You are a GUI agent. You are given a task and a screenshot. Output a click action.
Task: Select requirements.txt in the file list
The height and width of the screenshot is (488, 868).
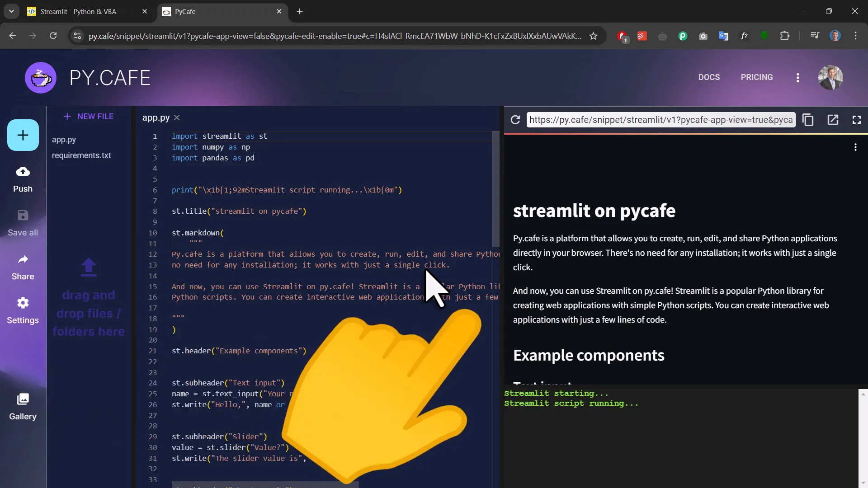tap(81, 155)
